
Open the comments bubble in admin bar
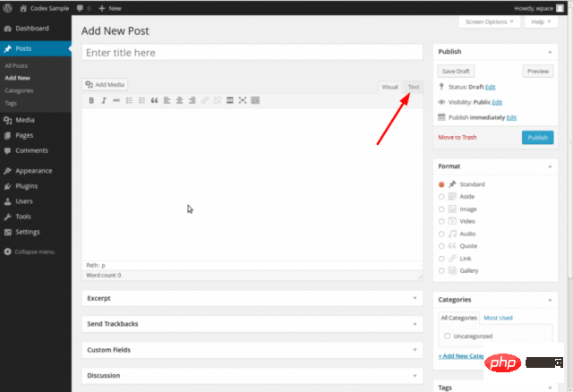click(x=80, y=8)
